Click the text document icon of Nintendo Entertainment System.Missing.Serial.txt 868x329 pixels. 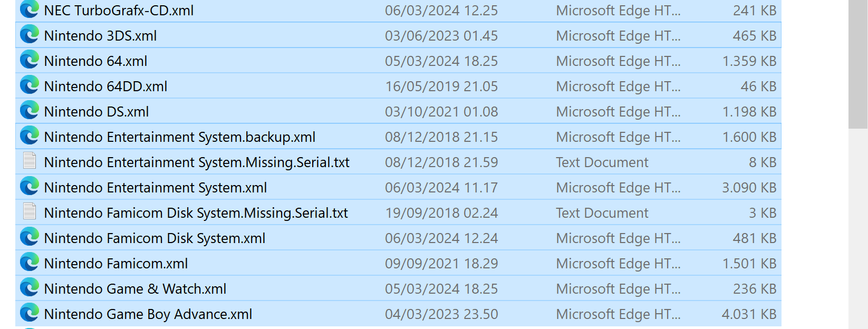tap(30, 161)
